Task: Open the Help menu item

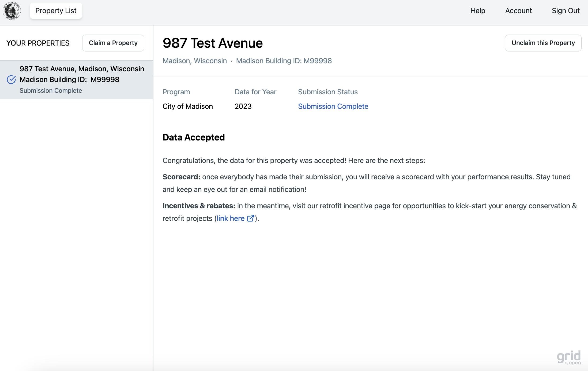Action: click(x=478, y=11)
